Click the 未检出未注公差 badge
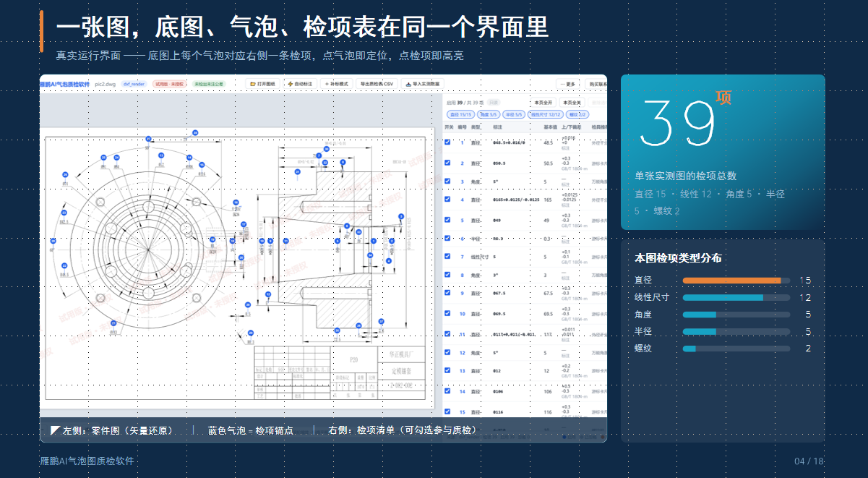The height and width of the screenshot is (478, 868). 208,84
